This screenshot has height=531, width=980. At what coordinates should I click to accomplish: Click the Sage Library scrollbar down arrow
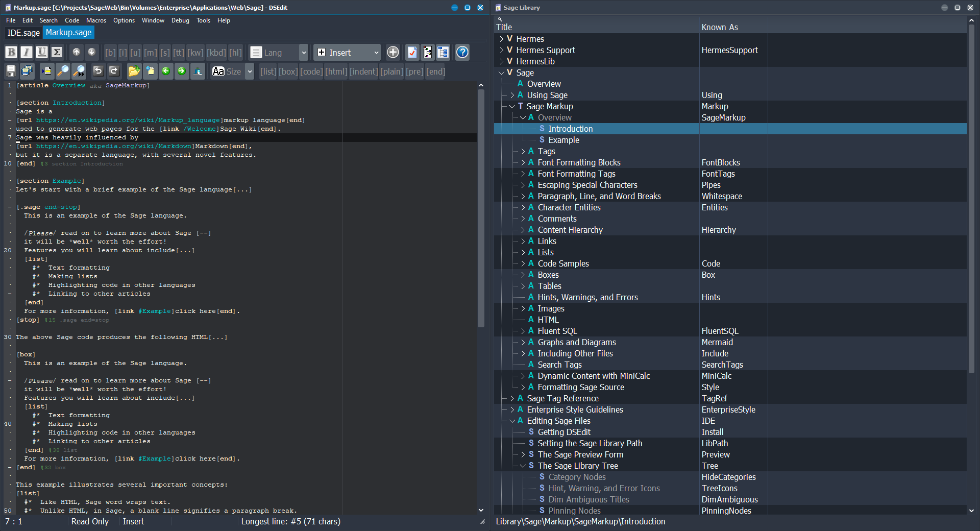point(971,511)
